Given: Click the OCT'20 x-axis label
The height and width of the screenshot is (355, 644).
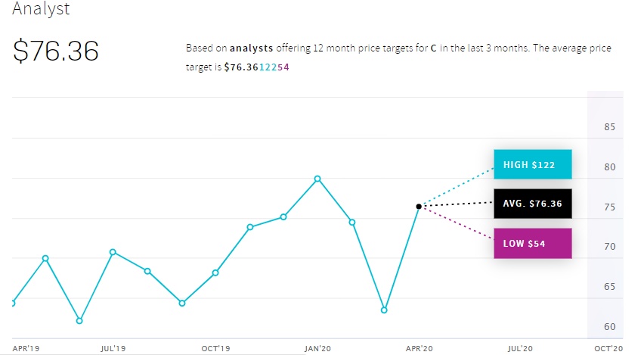Looking at the screenshot, I should tap(608, 348).
